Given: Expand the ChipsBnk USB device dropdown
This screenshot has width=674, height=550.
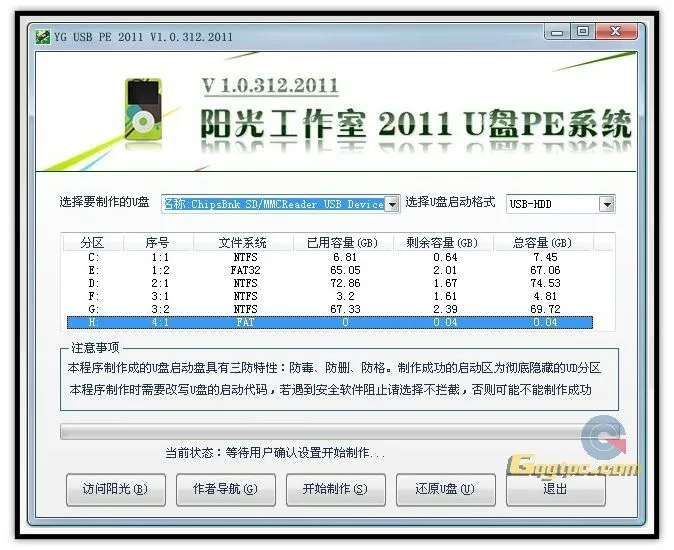Looking at the screenshot, I should 392,204.
